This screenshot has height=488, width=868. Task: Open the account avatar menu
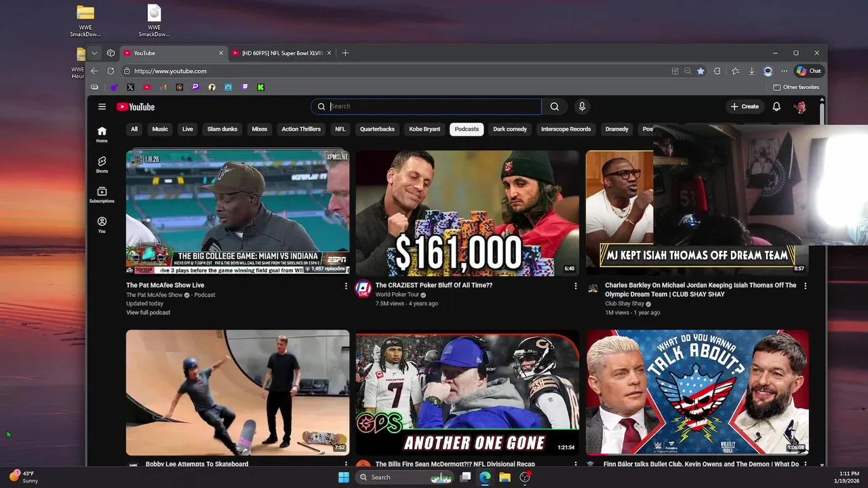pyautogui.click(x=800, y=106)
